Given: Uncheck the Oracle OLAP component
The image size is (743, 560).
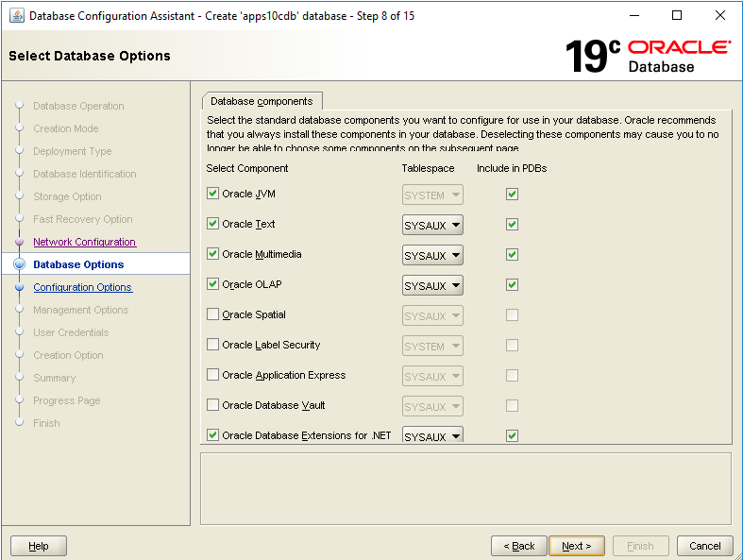Looking at the screenshot, I should pos(212,284).
